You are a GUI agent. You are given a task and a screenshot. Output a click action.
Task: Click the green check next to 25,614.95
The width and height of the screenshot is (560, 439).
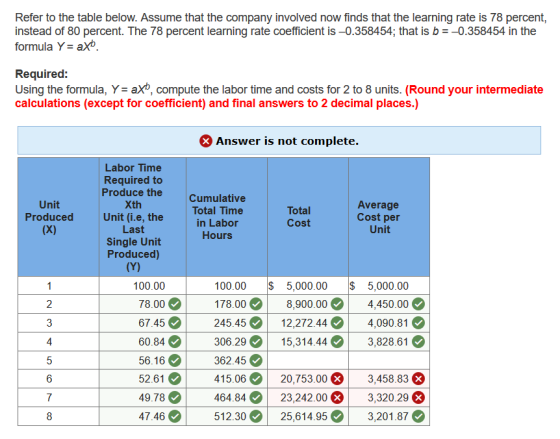[337, 416]
